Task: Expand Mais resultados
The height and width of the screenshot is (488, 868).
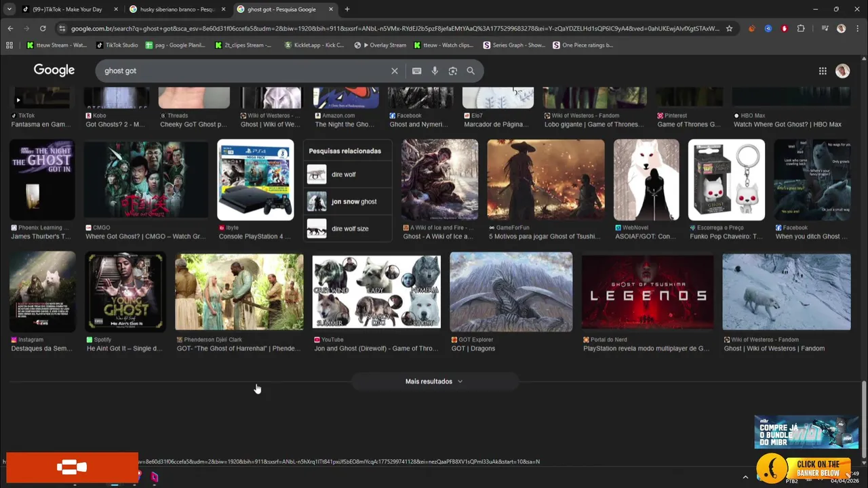Action: 434,382
